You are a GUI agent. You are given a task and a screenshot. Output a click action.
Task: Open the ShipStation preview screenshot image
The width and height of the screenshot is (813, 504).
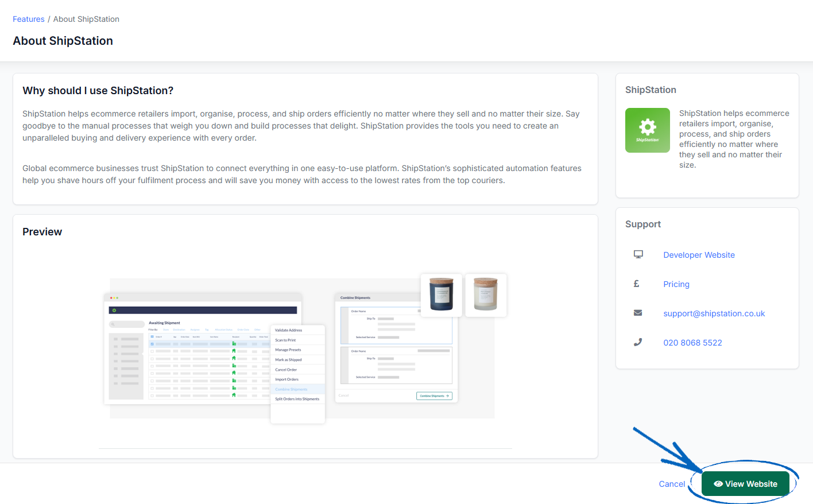[305, 348]
